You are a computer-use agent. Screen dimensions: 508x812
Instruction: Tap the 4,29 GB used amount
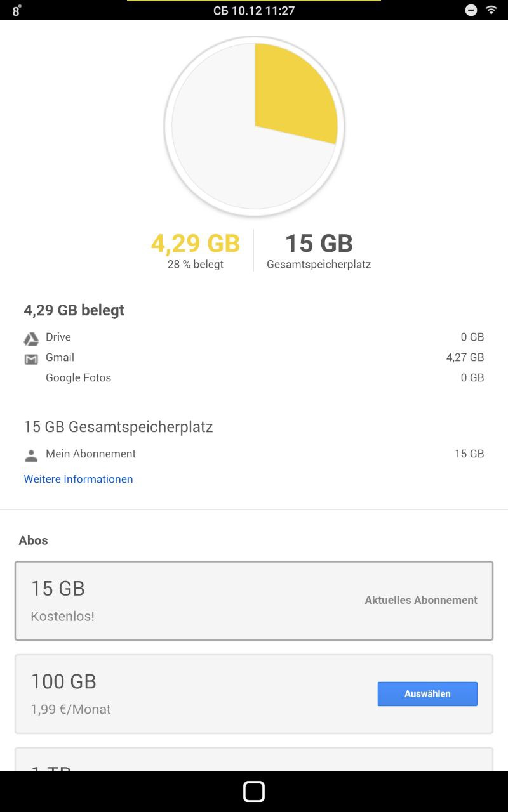pos(196,244)
